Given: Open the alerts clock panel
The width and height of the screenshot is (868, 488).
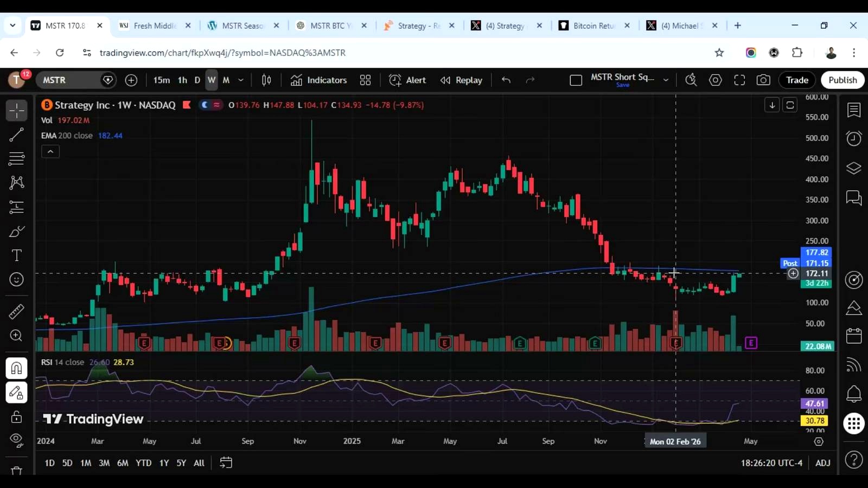Looking at the screenshot, I should (854, 139).
